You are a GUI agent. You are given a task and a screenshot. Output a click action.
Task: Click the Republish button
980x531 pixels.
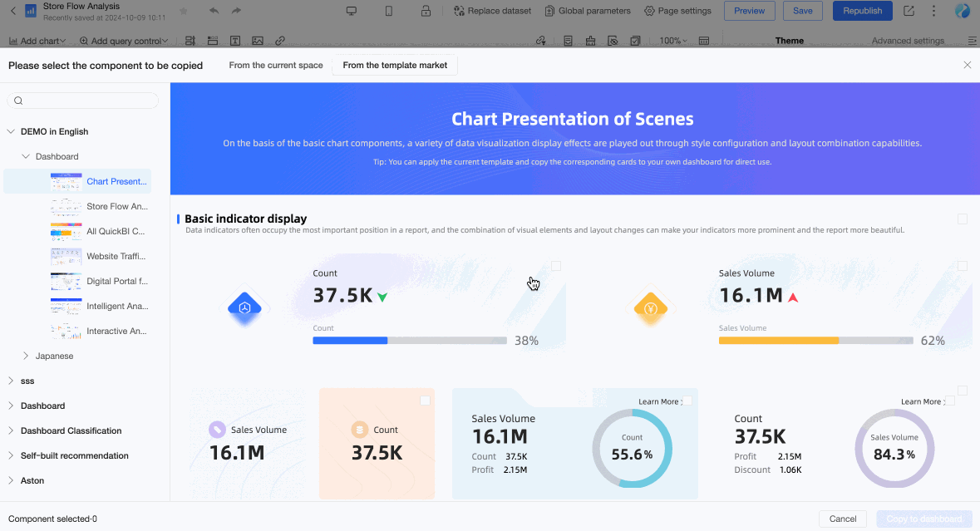point(863,11)
